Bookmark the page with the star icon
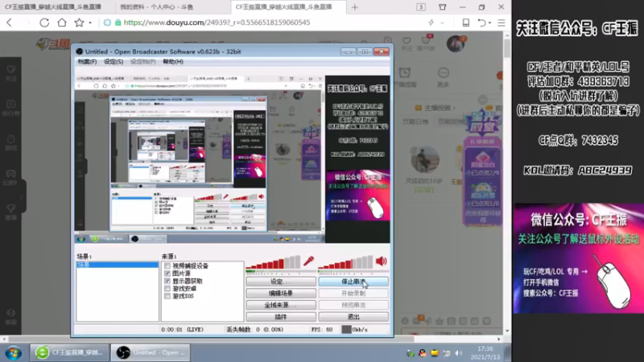 point(79,23)
